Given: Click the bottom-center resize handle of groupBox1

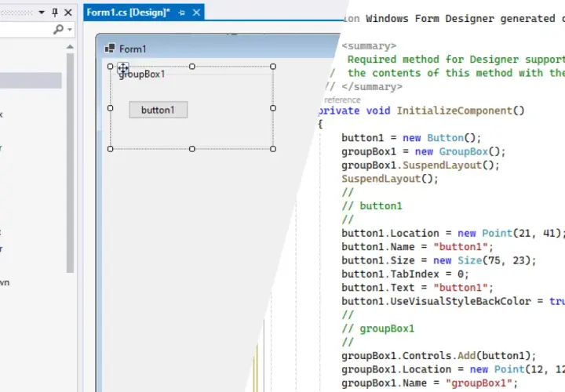Looking at the screenshot, I should [x=192, y=149].
